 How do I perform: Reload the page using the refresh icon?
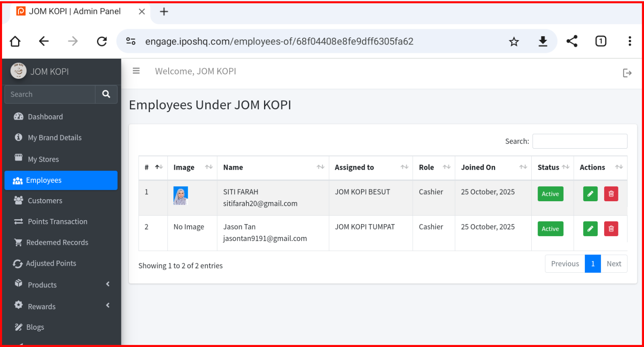[x=102, y=41]
